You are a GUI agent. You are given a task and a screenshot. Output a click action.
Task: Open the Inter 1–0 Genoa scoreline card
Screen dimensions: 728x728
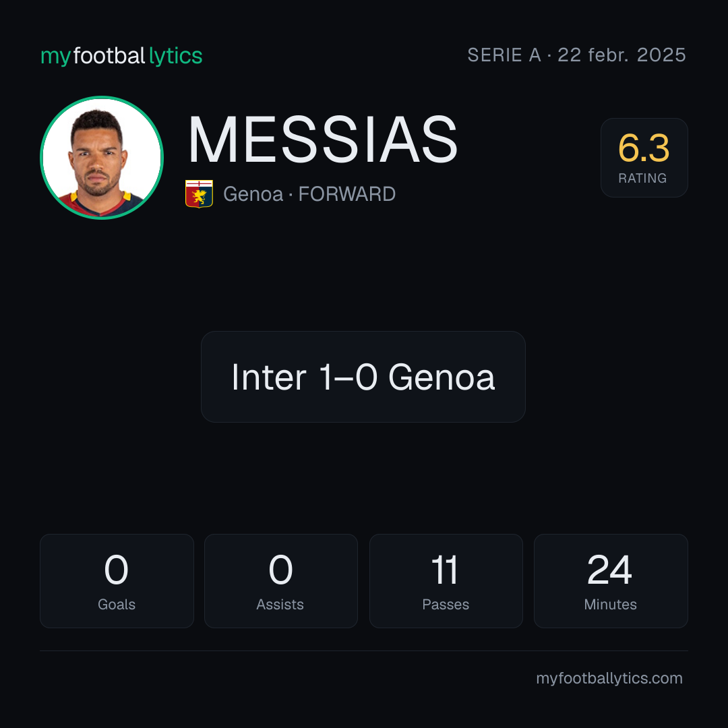(363, 377)
